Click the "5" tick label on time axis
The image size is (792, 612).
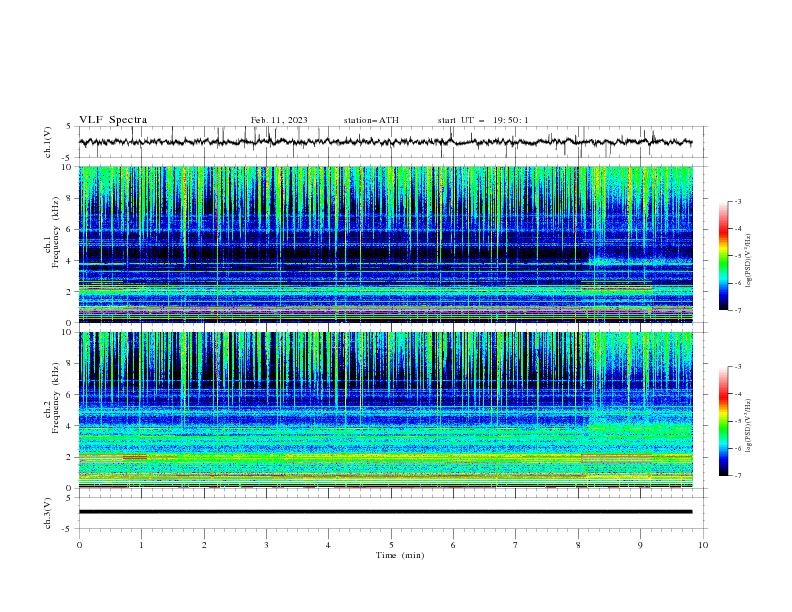pos(391,545)
